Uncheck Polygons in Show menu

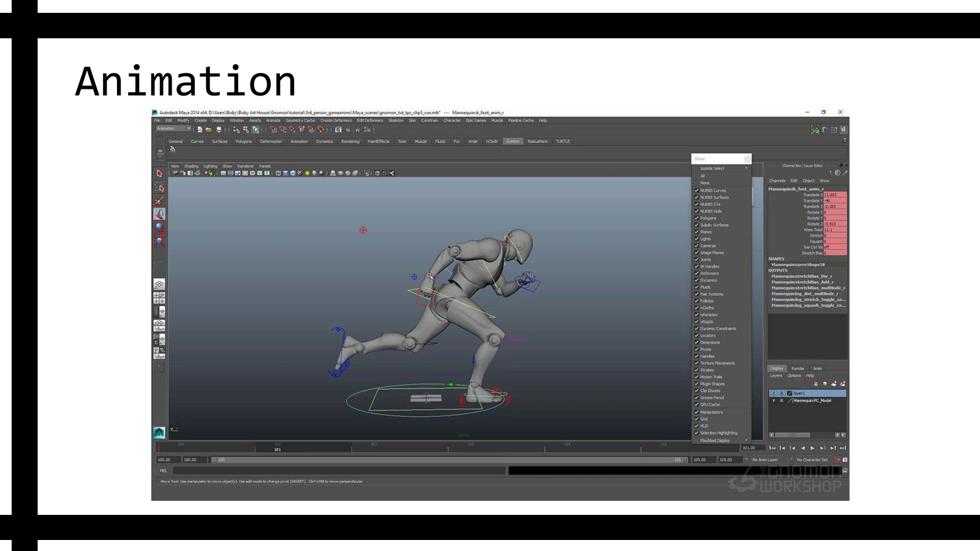tap(696, 218)
